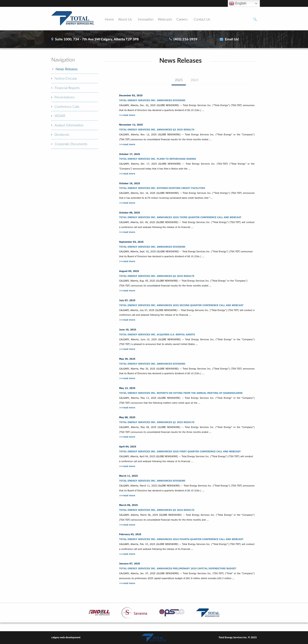Viewport: 308px width, 644px height.
Task: Click the Total Energy Services header logo
Action: (x=73, y=18)
